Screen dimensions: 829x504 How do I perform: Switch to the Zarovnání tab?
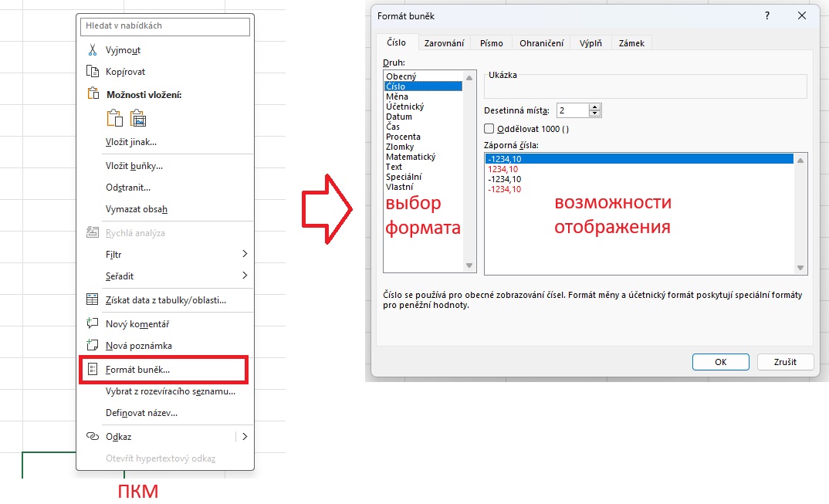tap(444, 43)
